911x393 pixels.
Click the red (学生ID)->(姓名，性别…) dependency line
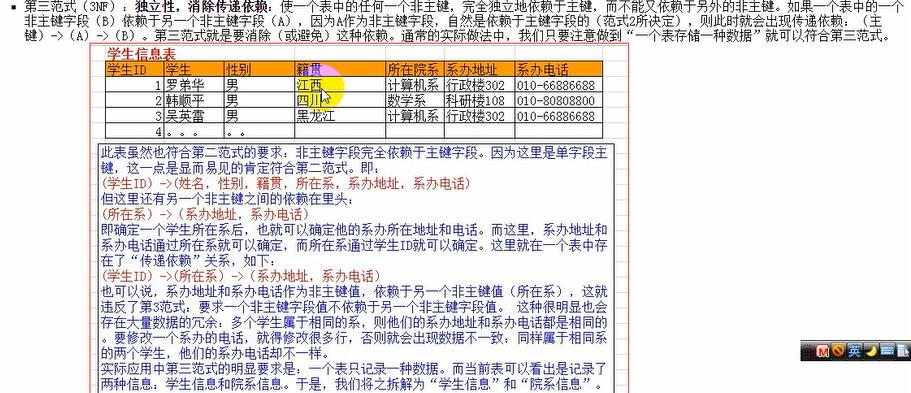tap(285, 184)
